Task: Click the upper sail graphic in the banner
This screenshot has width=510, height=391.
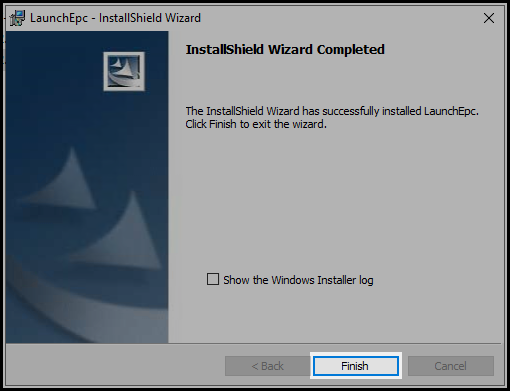Action: pyautogui.click(x=63, y=180)
